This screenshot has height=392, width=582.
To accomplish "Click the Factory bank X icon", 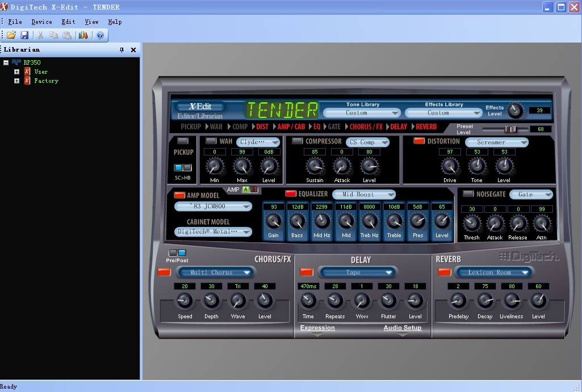I will 27,81.
